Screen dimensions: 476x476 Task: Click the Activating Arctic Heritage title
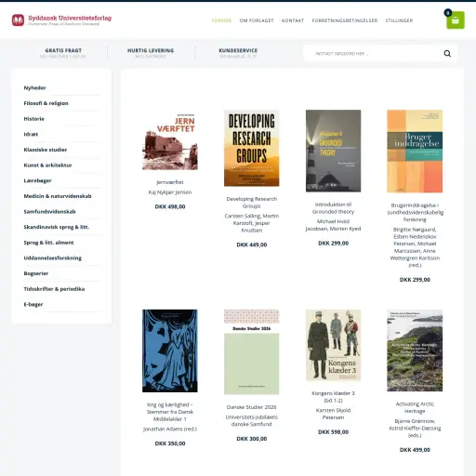(415, 407)
